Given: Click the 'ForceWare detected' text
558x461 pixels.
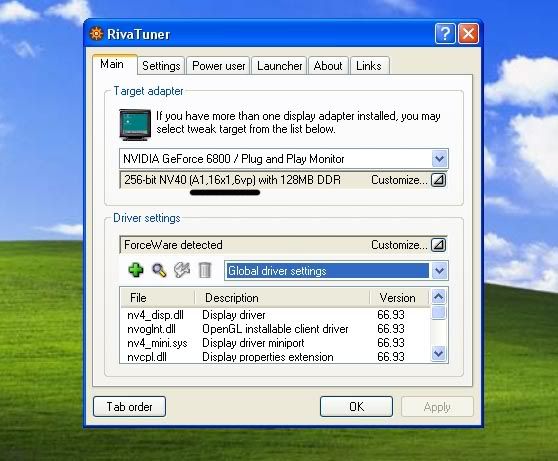Looking at the screenshot, I should click(x=173, y=245).
